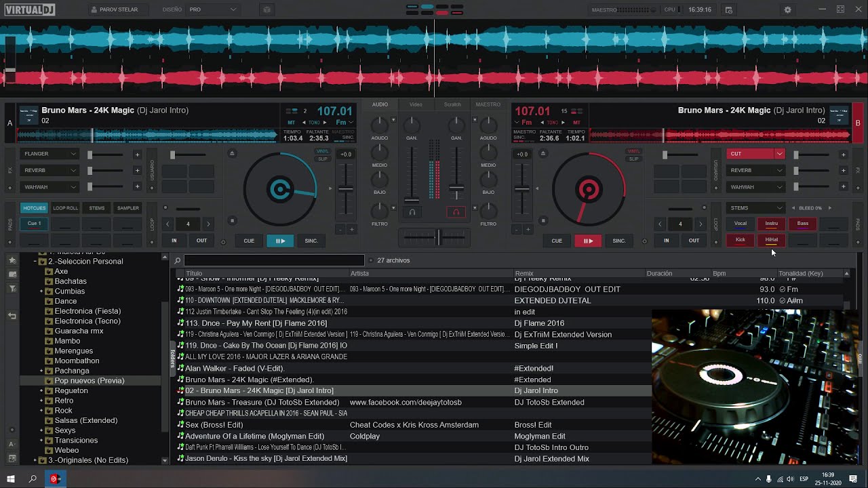The image size is (868, 488).
Task: Toggle the Vocal stem pad
Action: click(741, 224)
